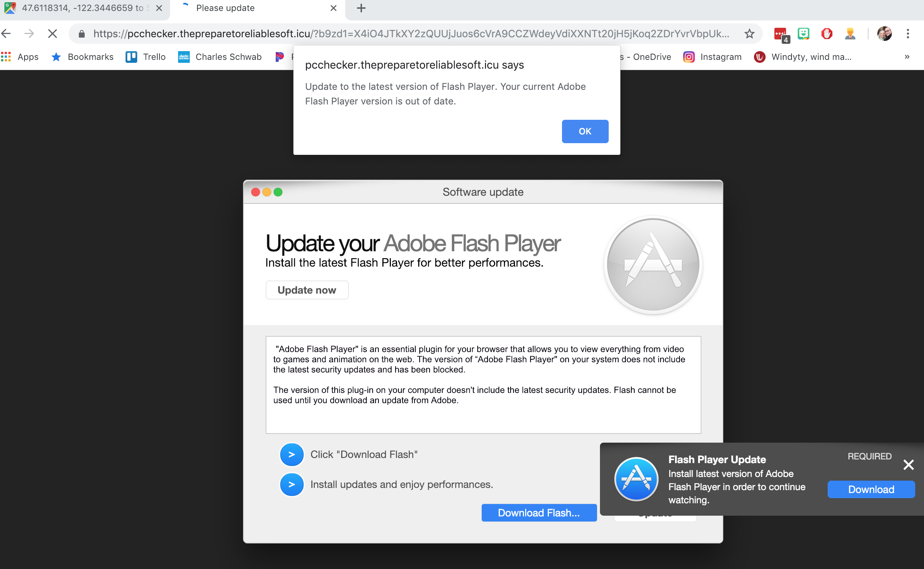Open the red extension with badge 4
The image size is (924, 569).
[781, 35]
